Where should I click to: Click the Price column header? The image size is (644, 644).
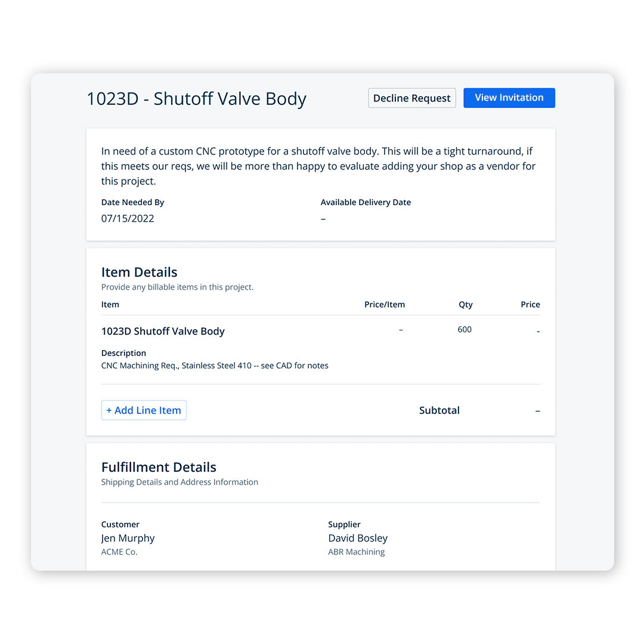(x=530, y=305)
